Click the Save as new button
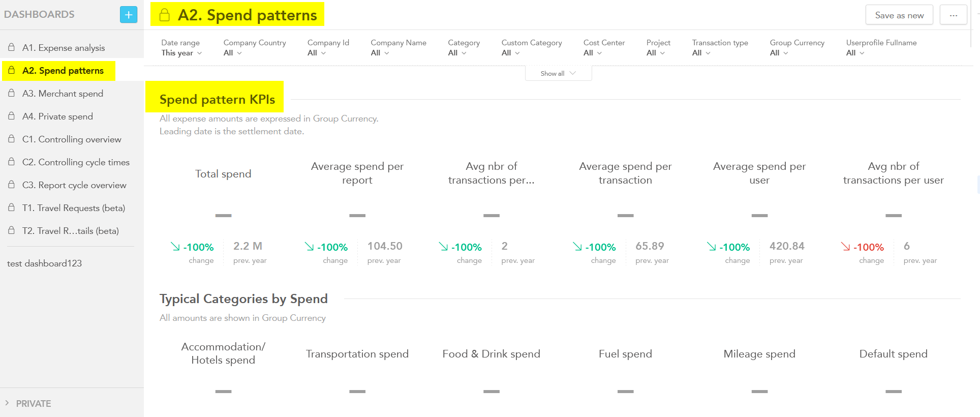This screenshot has width=980, height=417. pyautogui.click(x=899, y=15)
